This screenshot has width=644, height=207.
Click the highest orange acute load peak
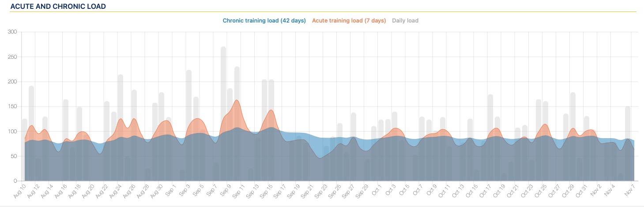coord(237,101)
